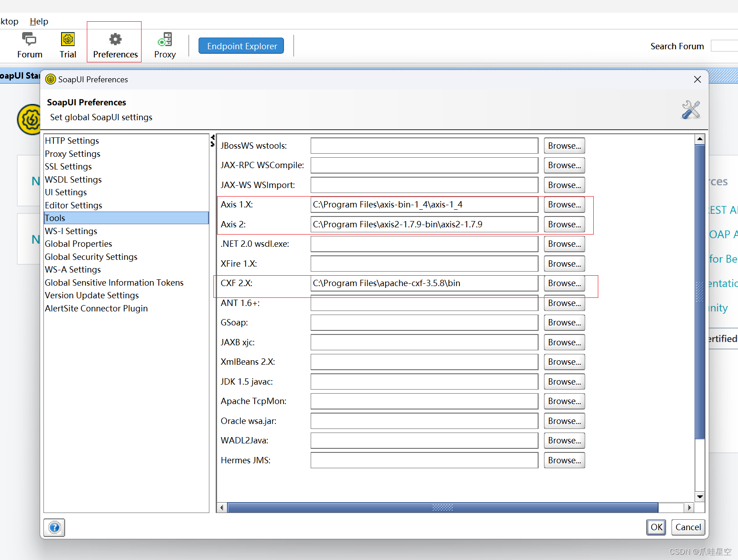The height and width of the screenshot is (560, 738).
Task: Browse for XmlBeans 2.X location
Action: tap(564, 362)
